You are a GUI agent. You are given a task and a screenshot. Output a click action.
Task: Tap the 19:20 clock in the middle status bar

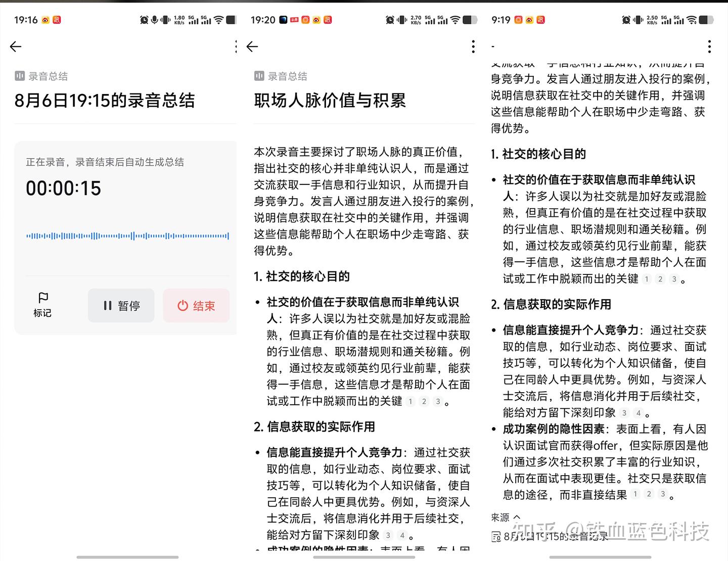(263, 20)
